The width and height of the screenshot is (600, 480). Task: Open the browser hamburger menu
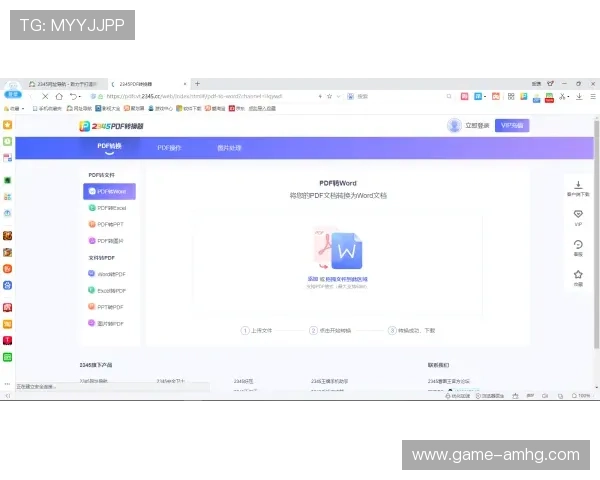click(x=593, y=96)
